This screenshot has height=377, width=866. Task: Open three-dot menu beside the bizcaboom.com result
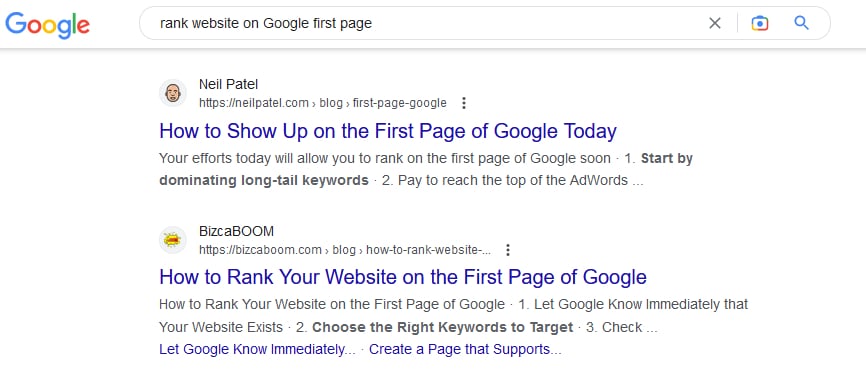click(x=508, y=250)
